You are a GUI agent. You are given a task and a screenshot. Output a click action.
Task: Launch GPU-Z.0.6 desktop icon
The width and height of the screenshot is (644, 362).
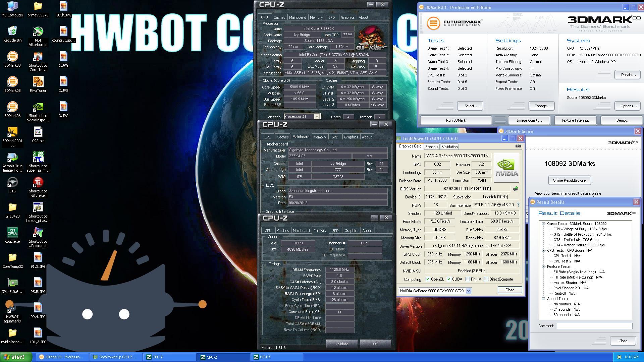12,286
